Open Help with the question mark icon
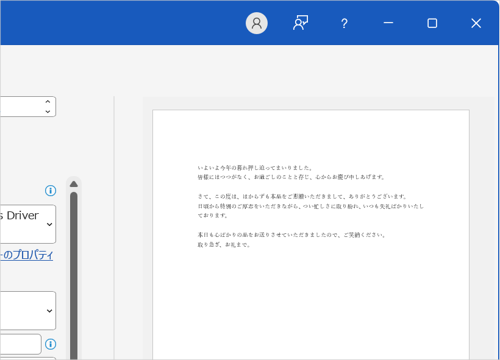The width and height of the screenshot is (500, 360). (344, 23)
